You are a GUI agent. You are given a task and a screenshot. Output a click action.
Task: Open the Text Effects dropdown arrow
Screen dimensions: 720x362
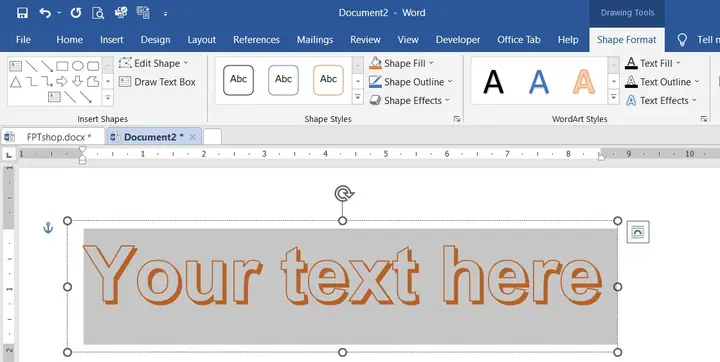pos(694,100)
